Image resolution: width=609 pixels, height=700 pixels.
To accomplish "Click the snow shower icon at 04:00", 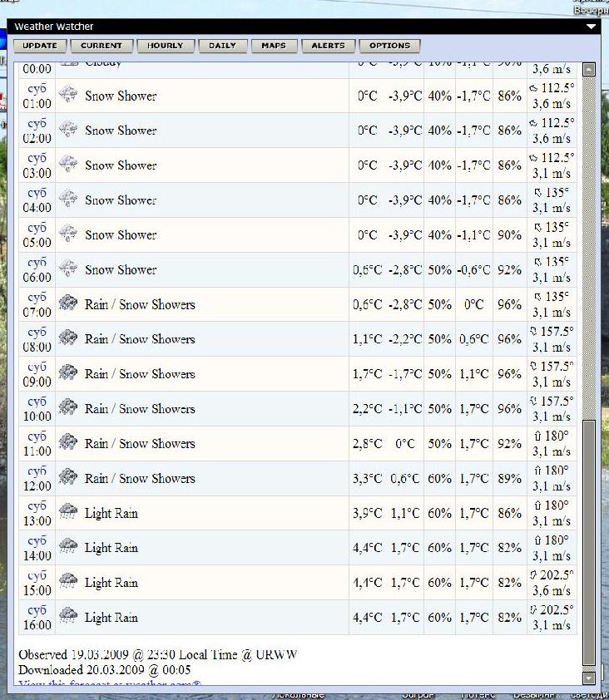I will click(68, 200).
